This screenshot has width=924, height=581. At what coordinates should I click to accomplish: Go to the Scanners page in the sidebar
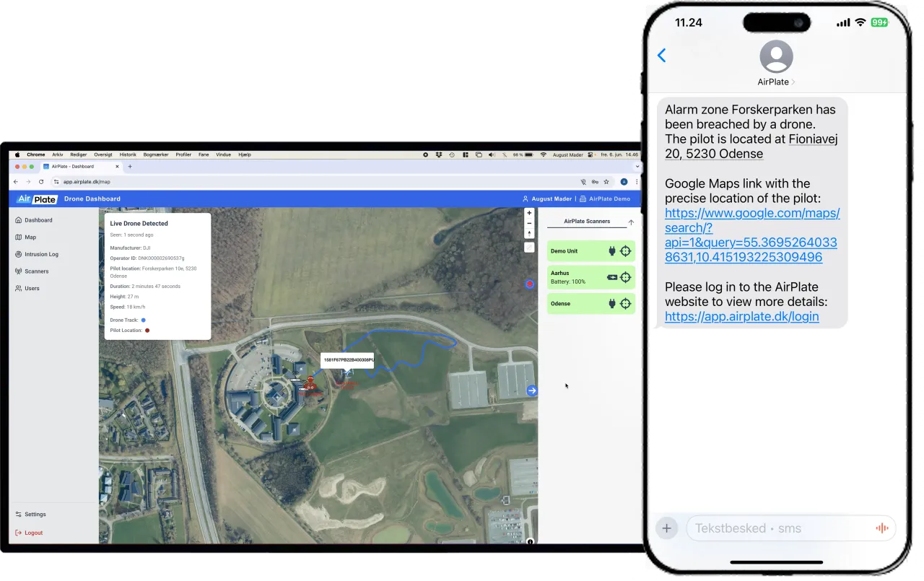click(32, 271)
